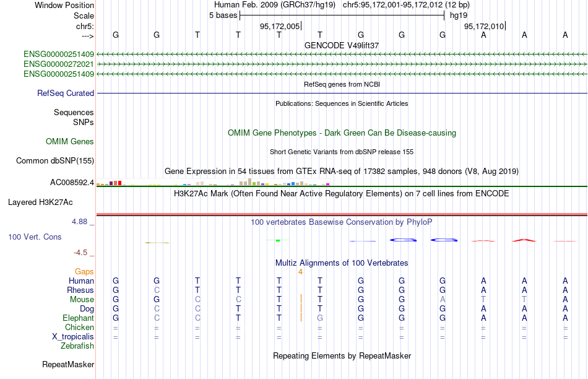
Task: Click the orange insertion bar in the Dog row
Action: (x=301, y=308)
